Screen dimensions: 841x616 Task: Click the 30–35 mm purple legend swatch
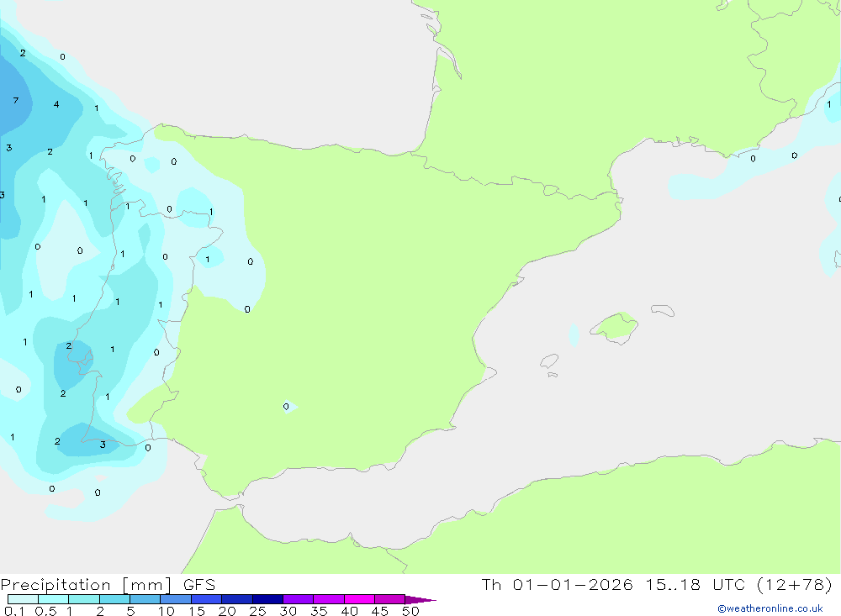click(299, 599)
